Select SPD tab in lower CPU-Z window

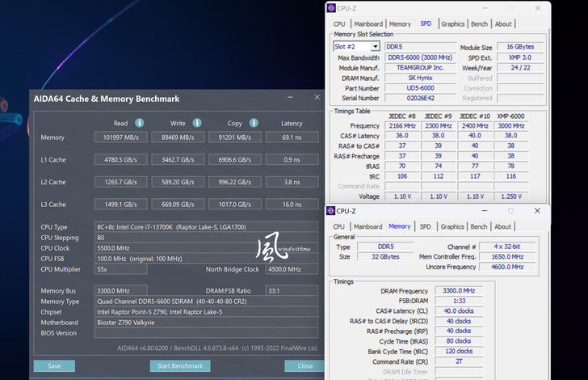425,227
